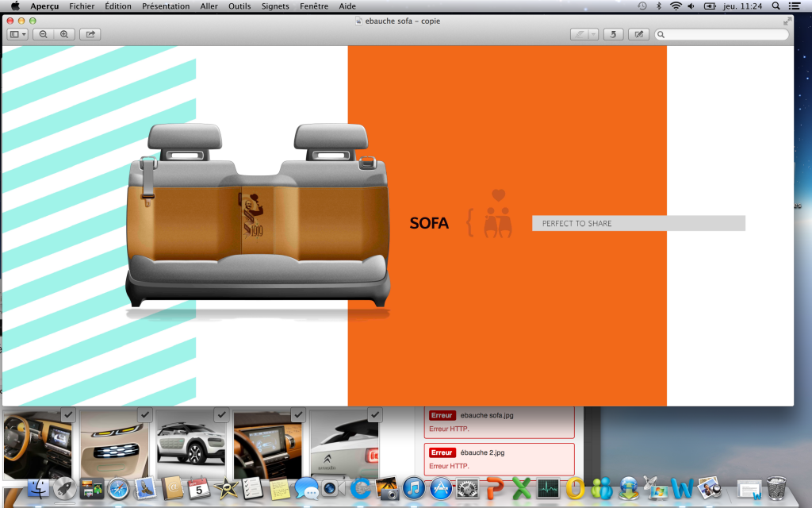
Task: Open the Outils menu
Action: click(239, 6)
